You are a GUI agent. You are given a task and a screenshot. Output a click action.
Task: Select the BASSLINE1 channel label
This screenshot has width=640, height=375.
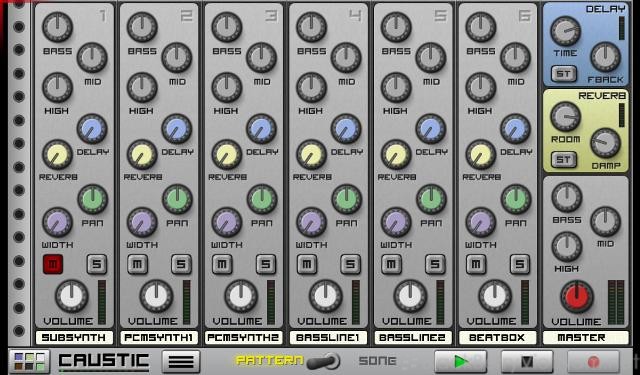pyautogui.click(x=328, y=337)
